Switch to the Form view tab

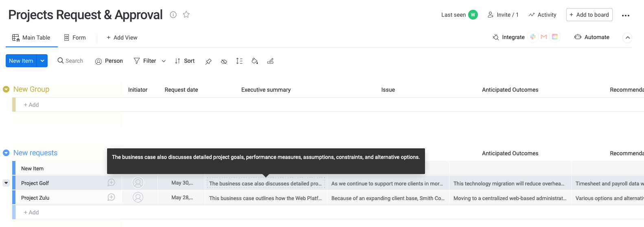click(x=75, y=37)
